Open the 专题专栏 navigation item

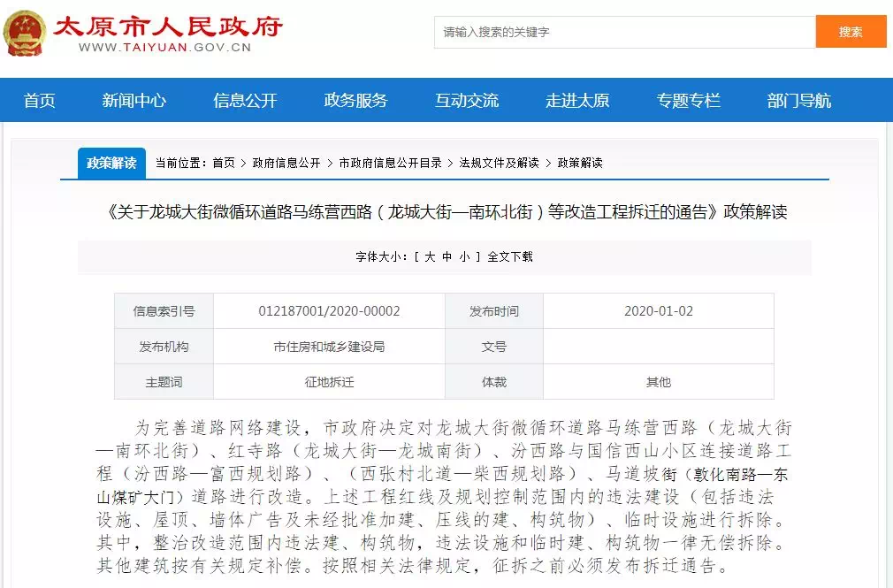688,100
